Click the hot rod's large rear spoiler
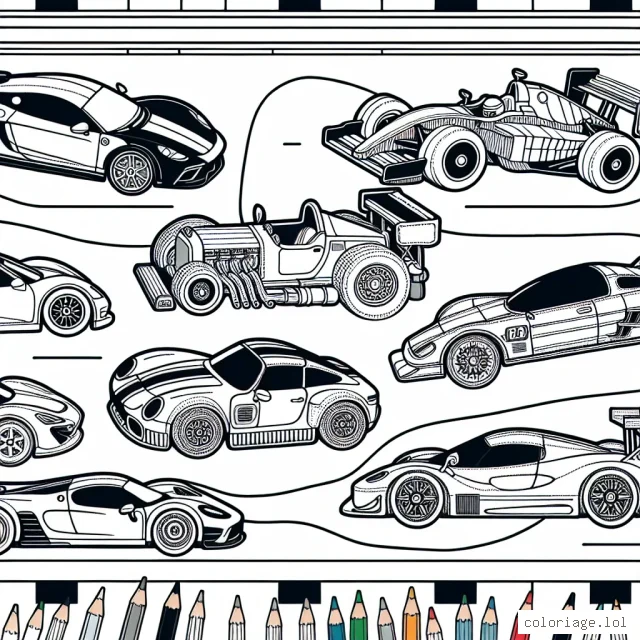 400,218
